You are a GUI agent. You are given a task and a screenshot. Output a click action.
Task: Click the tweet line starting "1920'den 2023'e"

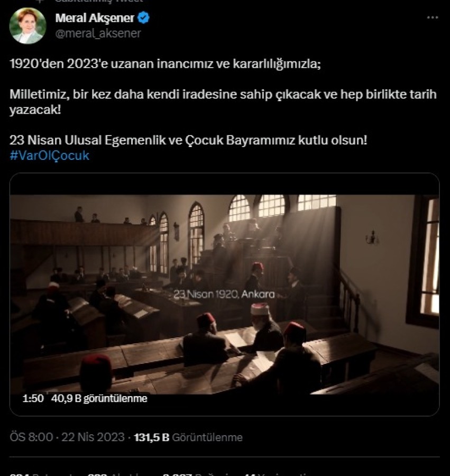[165, 65]
